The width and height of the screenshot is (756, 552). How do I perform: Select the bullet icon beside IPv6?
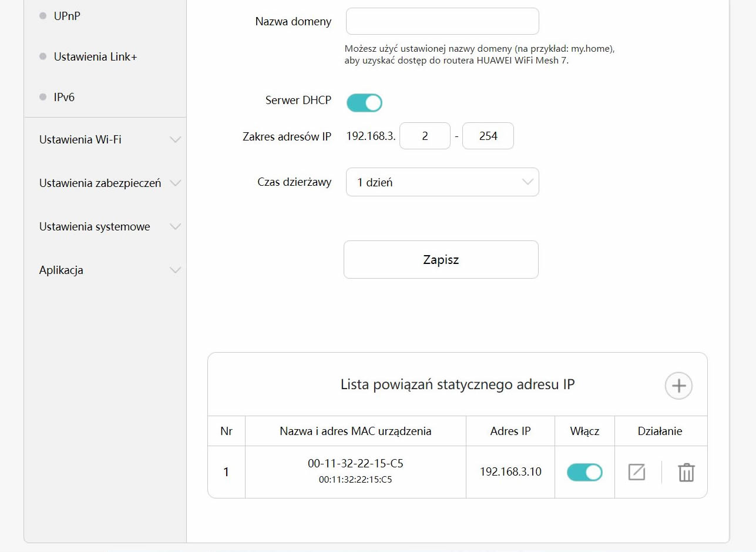coord(43,97)
